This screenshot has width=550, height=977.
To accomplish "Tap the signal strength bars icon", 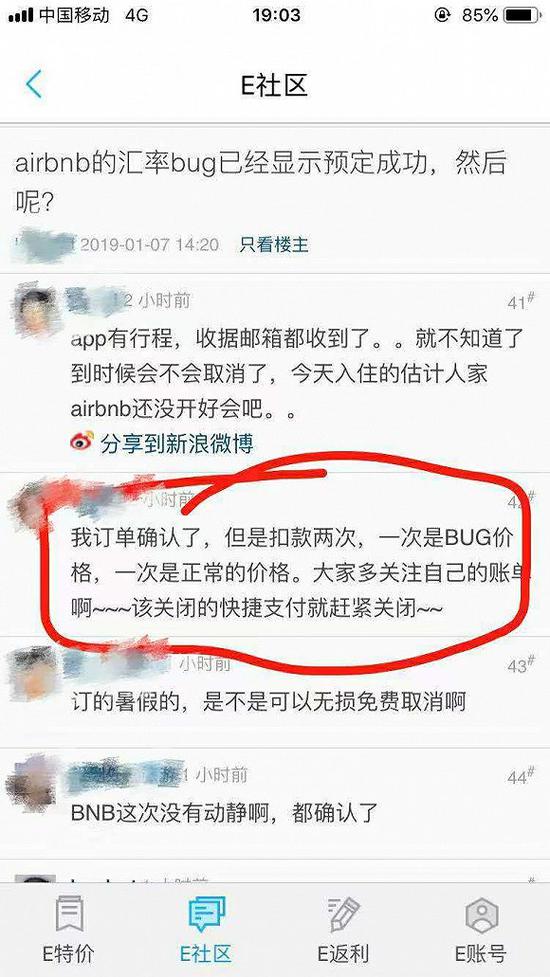I will [21, 16].
